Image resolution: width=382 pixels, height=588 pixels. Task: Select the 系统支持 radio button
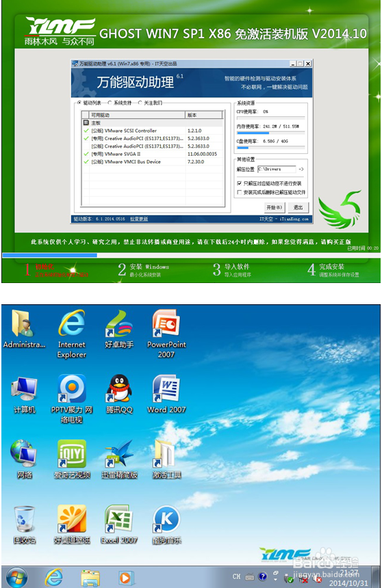110,103
